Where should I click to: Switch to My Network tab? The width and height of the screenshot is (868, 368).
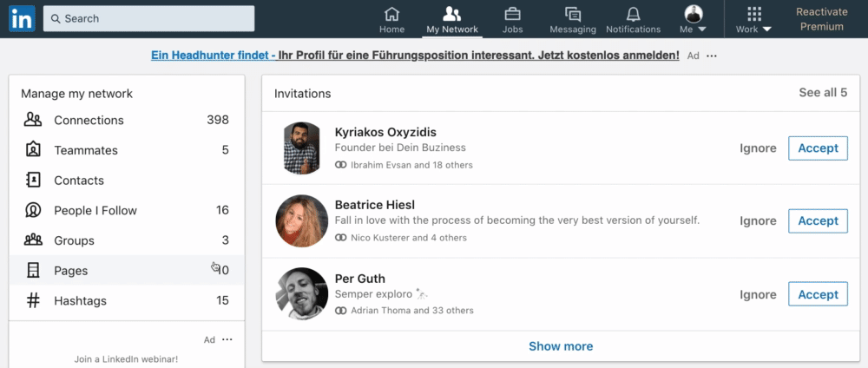click(452, 20)
